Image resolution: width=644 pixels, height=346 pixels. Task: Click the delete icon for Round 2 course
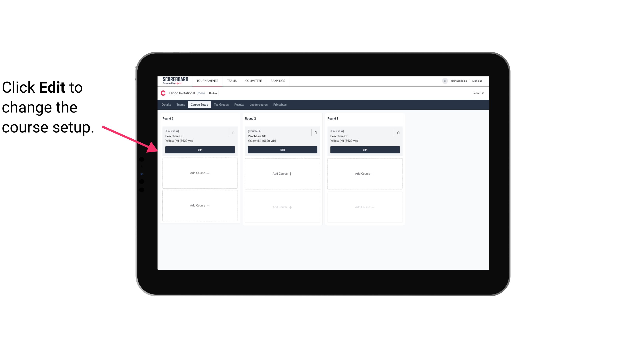tap(316, 132)
